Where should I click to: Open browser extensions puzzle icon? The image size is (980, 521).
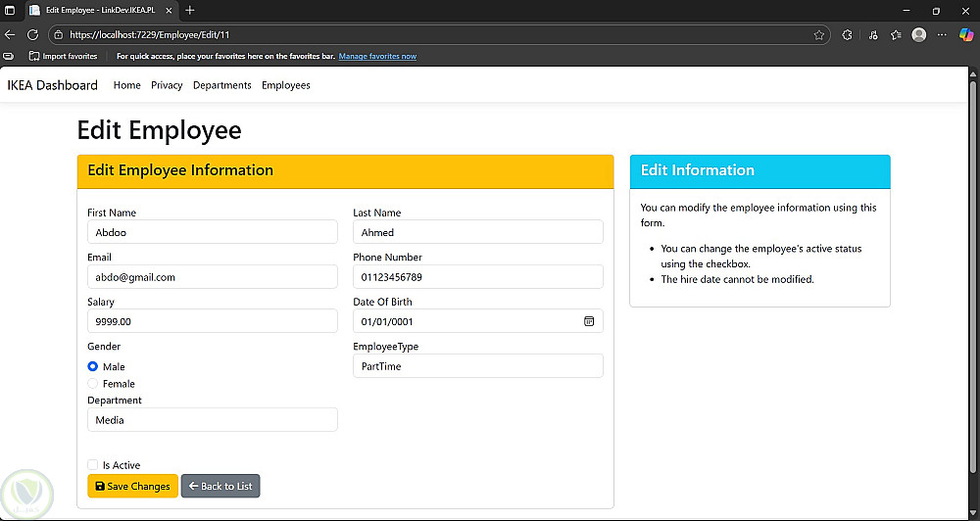[847, 35]
